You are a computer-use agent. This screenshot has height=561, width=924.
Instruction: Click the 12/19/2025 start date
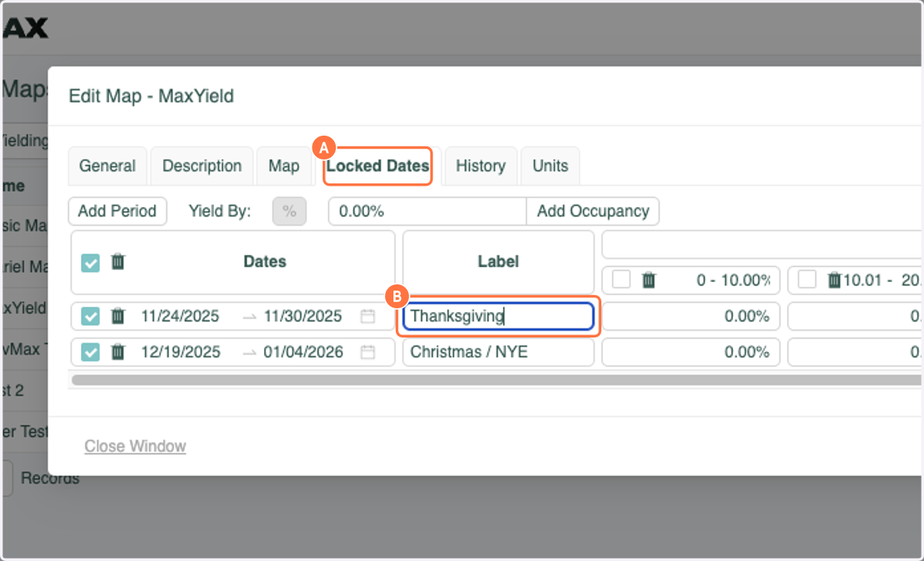[180, 352]
